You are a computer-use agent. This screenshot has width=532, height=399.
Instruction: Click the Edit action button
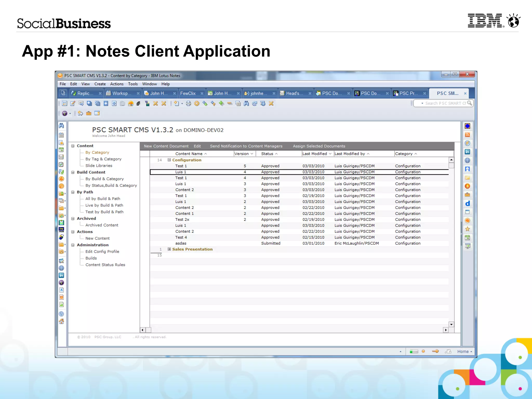(x=197, y=146)
